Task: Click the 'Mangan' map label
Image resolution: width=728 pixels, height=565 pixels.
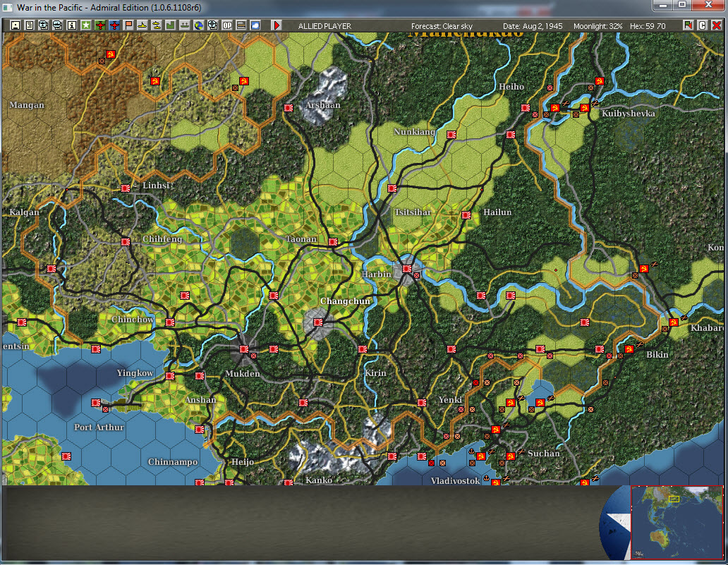Action: pyautogui.click(x=27, y=105)
